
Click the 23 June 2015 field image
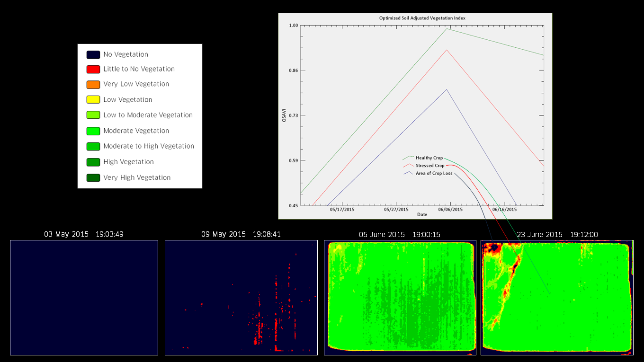point(557,297)
